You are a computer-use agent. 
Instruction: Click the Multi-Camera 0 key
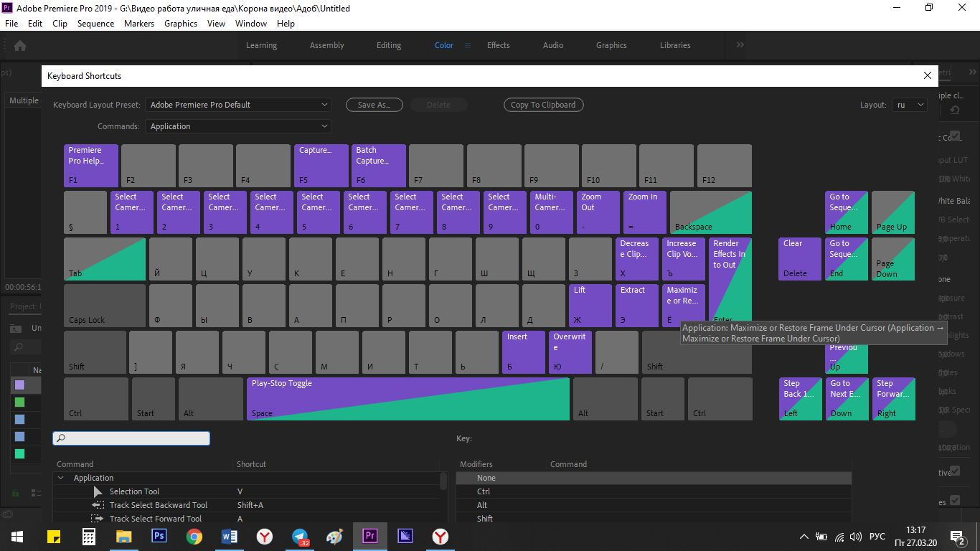(x=551, y=212)
